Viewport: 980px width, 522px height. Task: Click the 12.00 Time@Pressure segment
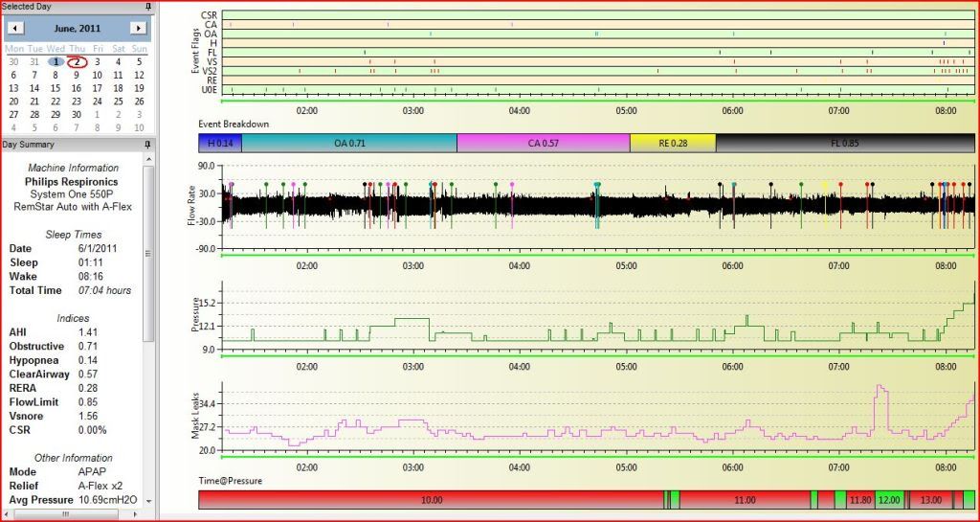point(889,500)
